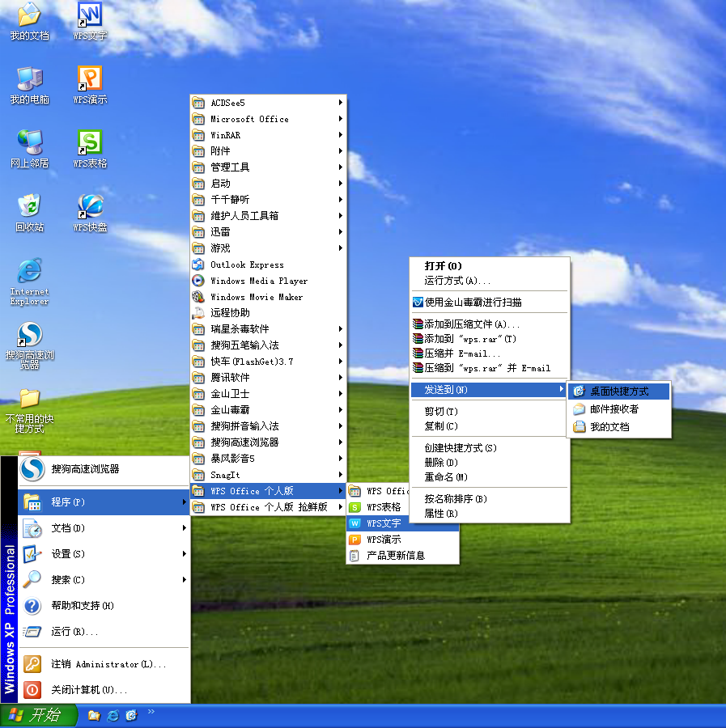Select the WPS表格 desktop shortcut

[x=90, y=150]
